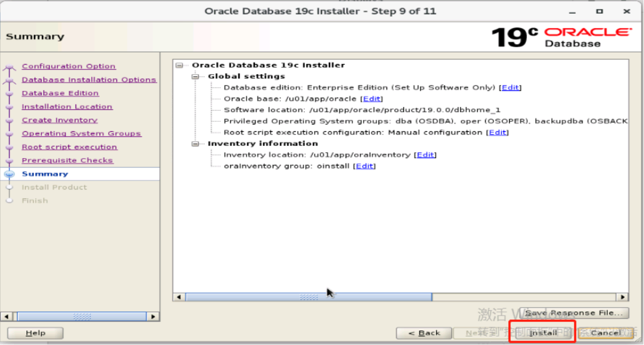This screenshot has height=345, width=644.
Task: Open the Configuration Option step link
Action: click(x=69, y=66)
